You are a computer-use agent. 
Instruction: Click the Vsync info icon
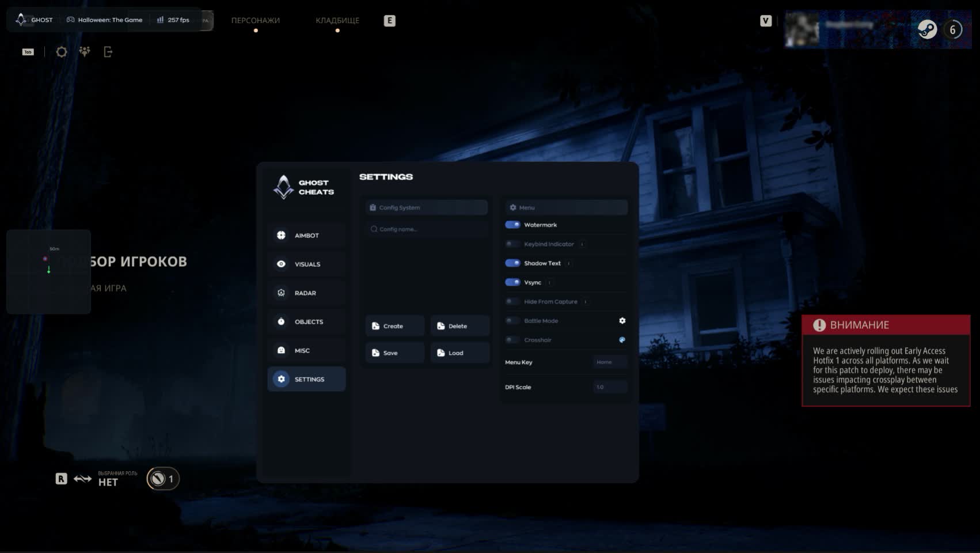(549, 282)
